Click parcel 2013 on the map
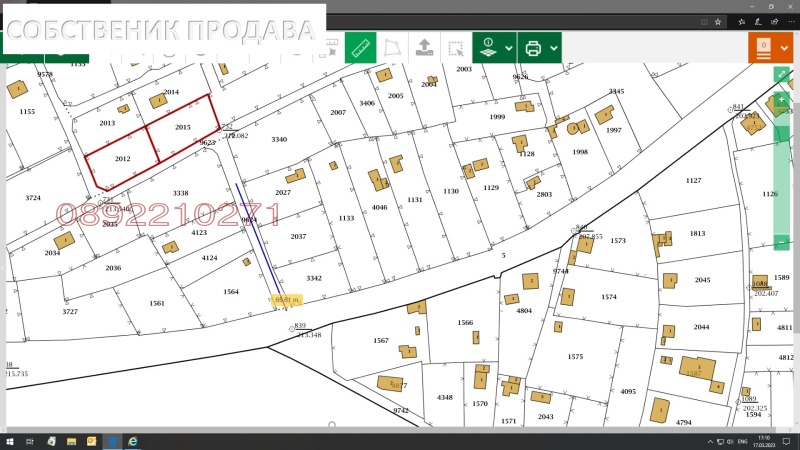This screenshot has width=800, height=450. point(107,123)
